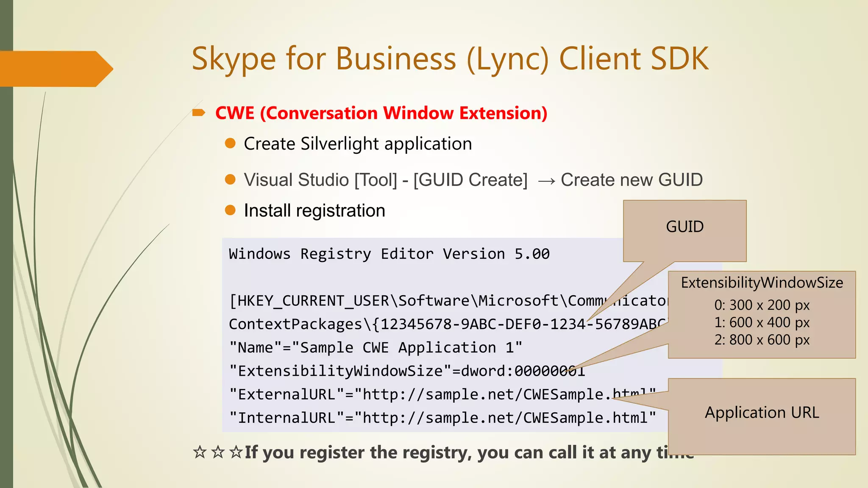Image resolution: width=868 pixels, height=488 pixels.
Task: Click the HKEY_CURRENT_USER registry path line
Action: 448,301
